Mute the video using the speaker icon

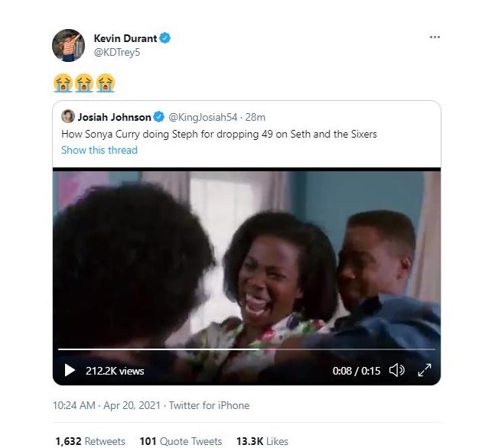(396, 371)
